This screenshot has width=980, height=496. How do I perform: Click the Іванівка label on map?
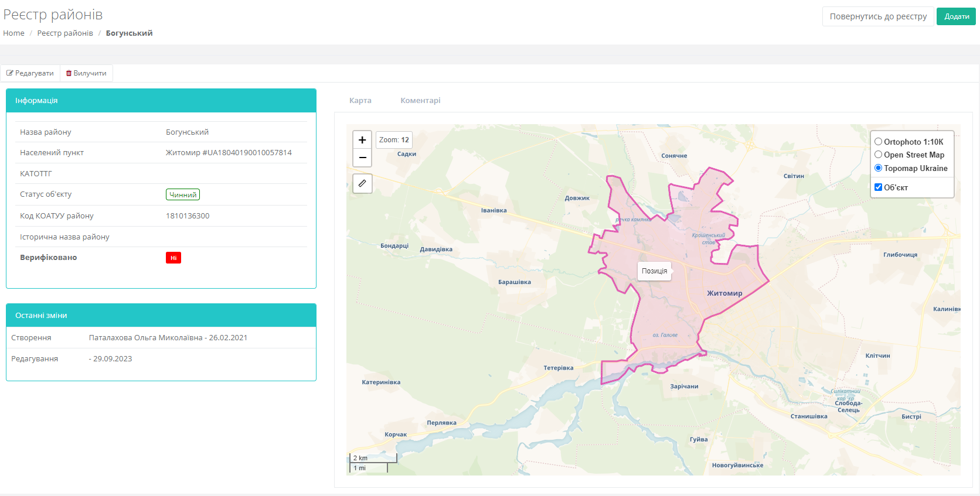coord(494,210)
